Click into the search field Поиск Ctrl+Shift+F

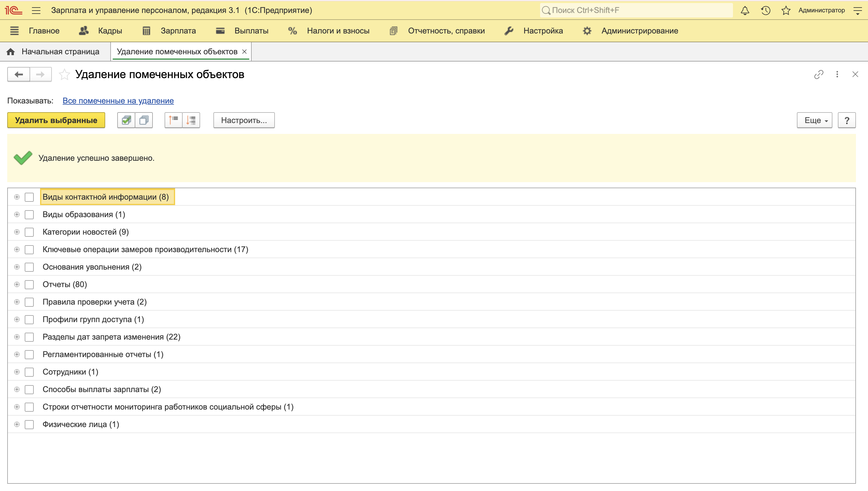click(637, 10)
